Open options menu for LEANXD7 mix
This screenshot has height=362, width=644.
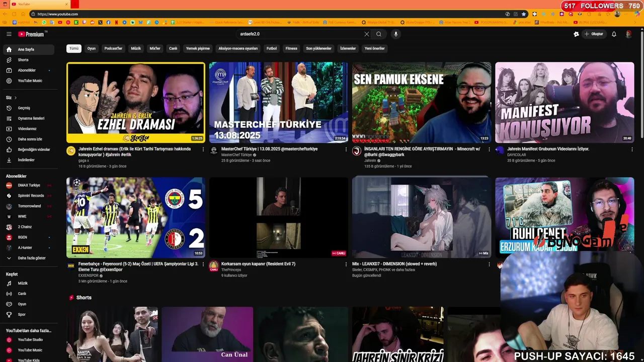489,264
